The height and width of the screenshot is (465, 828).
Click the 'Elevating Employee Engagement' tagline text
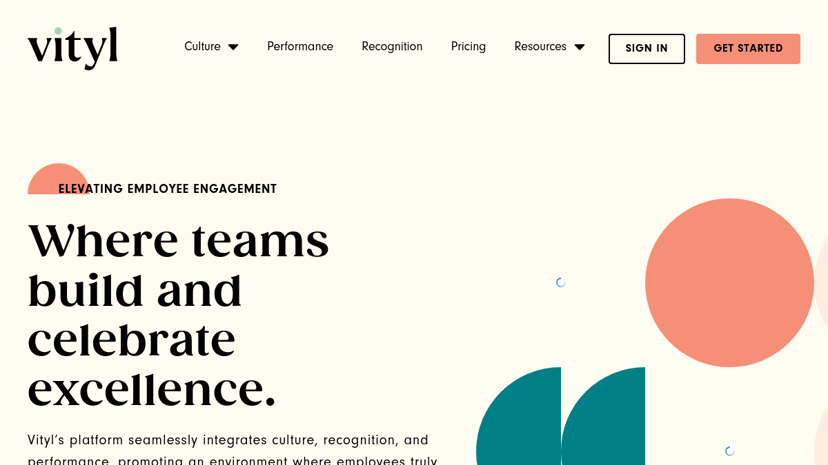point(167,188)
